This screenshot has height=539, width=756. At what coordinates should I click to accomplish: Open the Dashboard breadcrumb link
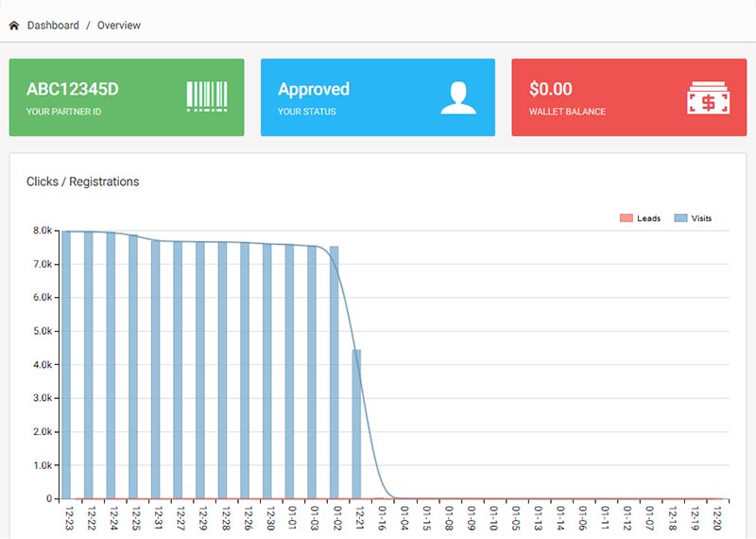coord(53,26)
